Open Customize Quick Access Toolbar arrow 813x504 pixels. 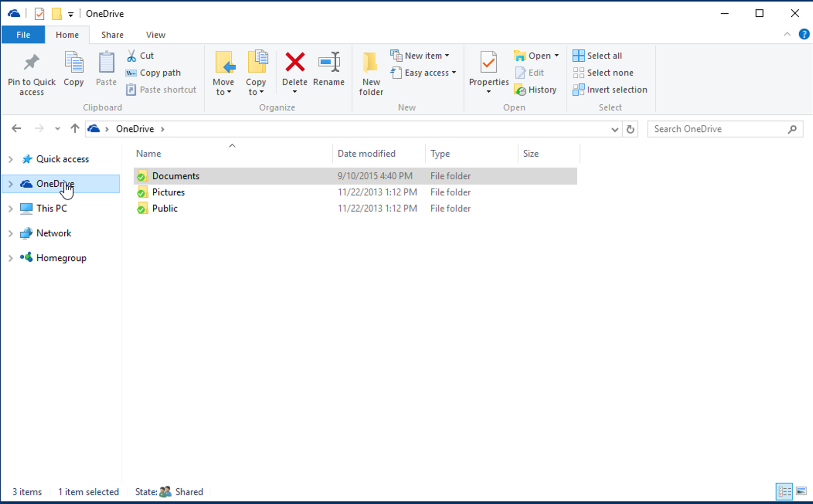click(x=71, y=14)
